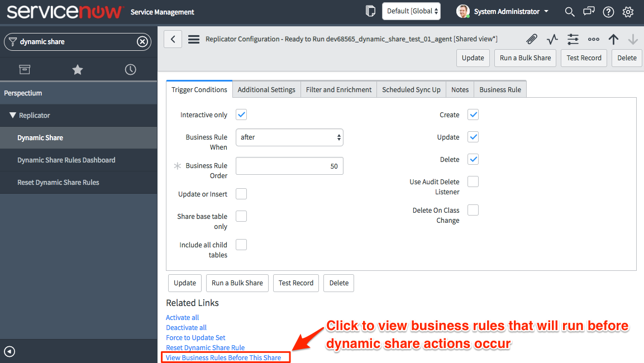Uncheck the Create checkbox

473,114
